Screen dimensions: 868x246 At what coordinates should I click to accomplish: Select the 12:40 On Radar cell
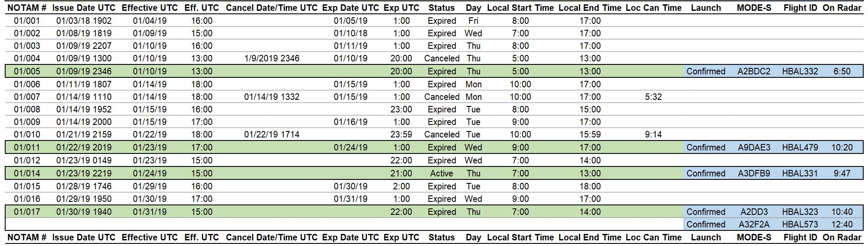pos(842,224)
